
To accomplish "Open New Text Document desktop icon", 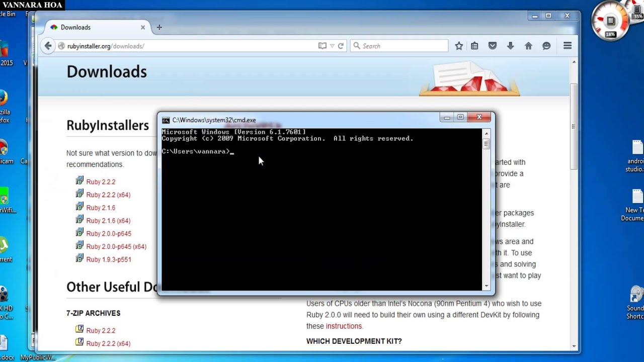I will (635, 206).
